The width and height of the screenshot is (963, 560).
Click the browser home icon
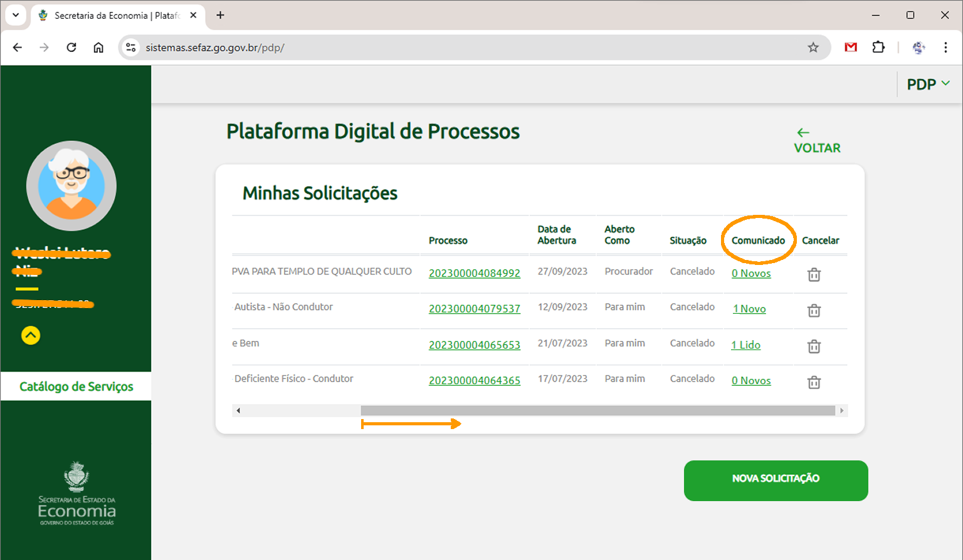98,47
